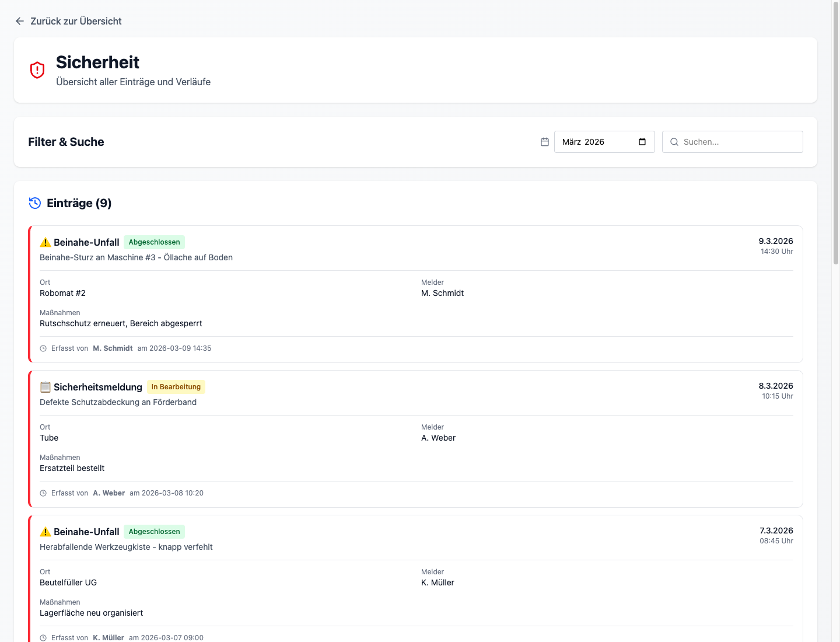Image resolution: width=840 pixels, height=642 pixels.
Task: Open the Defekte Schutzabdeckung an Förderband entry
Action: point(118,402)
